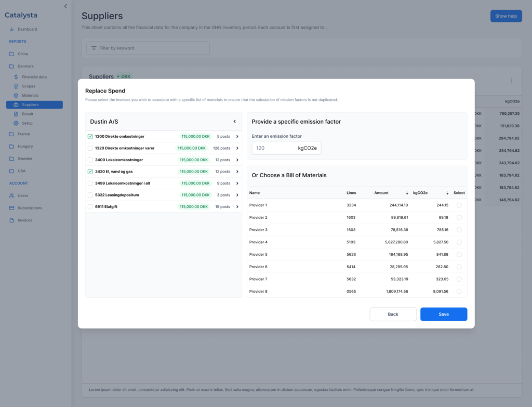
Task: Go to the Invoices page in the sidebar
Action: pyautogui.click(x=24, y=220)
